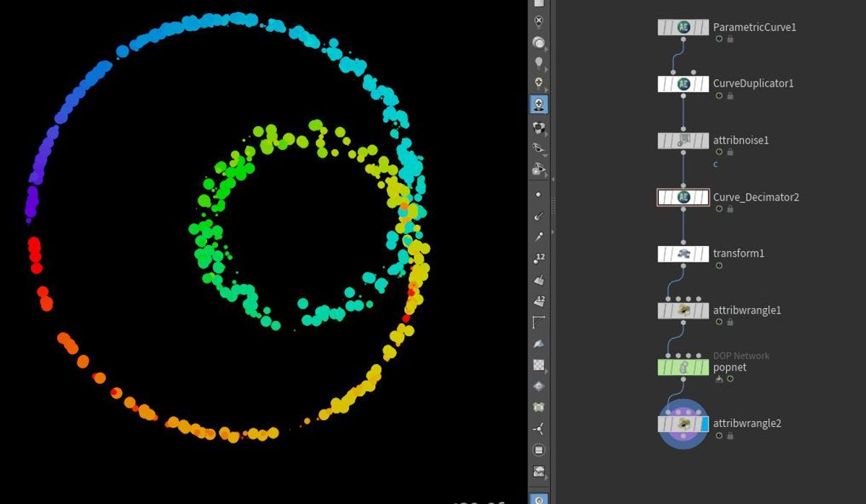This screenshot has width=866, height=504.
Task: Click the checkerboard texture display icon
Action: pos(538,365)
